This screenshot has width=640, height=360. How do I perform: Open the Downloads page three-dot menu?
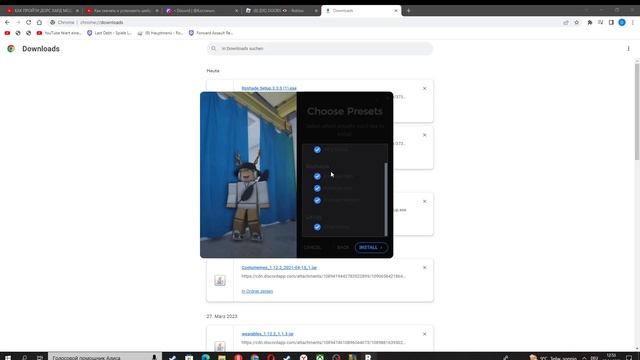629,49
